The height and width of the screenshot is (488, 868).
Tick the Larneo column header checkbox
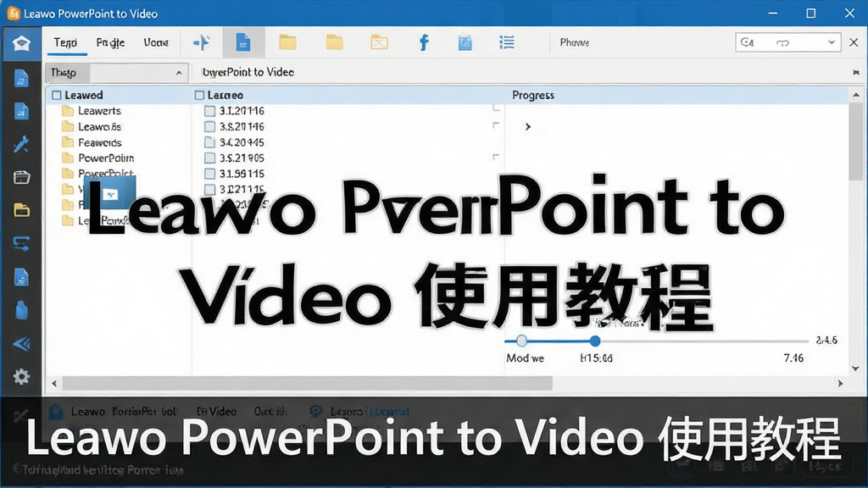pos(199,95)
